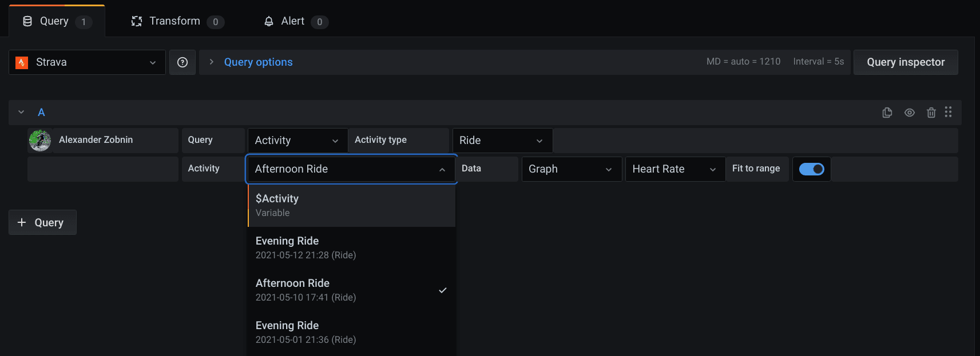
Task: Open the Ride activity type dropdown
Action: coord(502,141)
